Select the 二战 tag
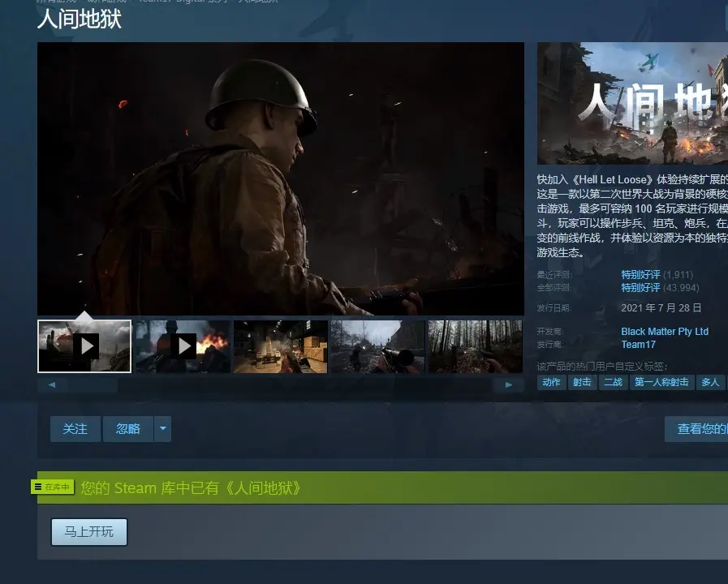Screen dimensions: 728x584 (613, 382)
